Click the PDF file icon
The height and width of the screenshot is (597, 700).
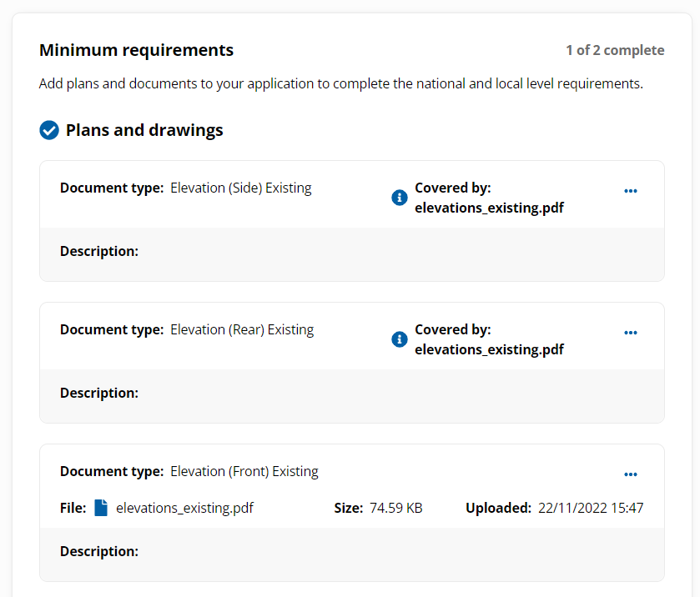point(101,508)
